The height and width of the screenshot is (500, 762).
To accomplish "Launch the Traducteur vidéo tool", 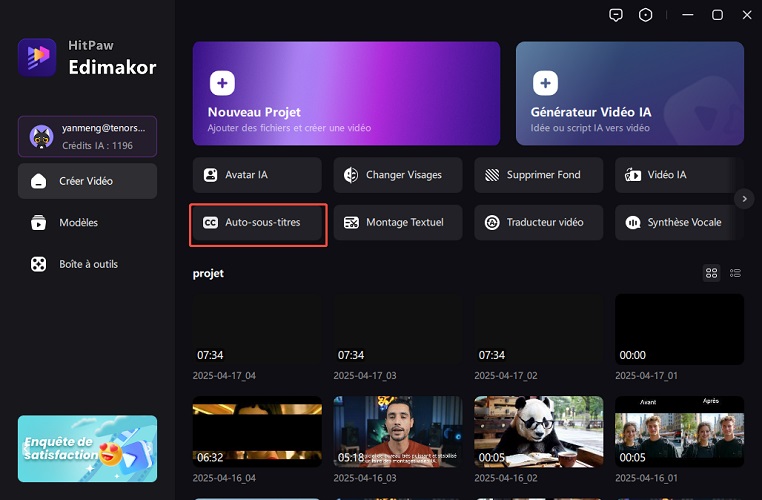I will click(x=538, y=223).
